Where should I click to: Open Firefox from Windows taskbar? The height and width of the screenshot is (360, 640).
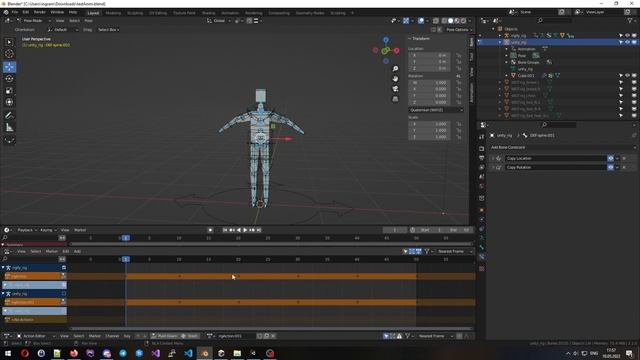click(x=73, y=353)
